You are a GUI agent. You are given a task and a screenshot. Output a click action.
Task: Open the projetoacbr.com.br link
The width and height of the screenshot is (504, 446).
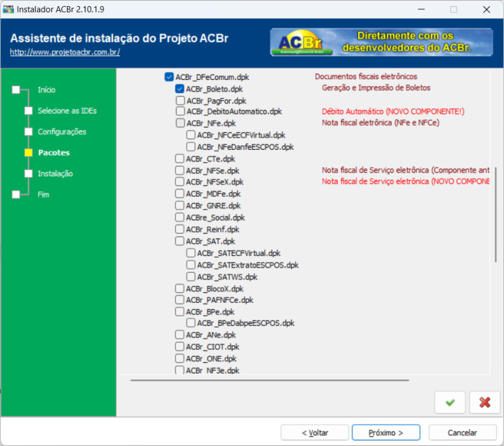[65, 52]
